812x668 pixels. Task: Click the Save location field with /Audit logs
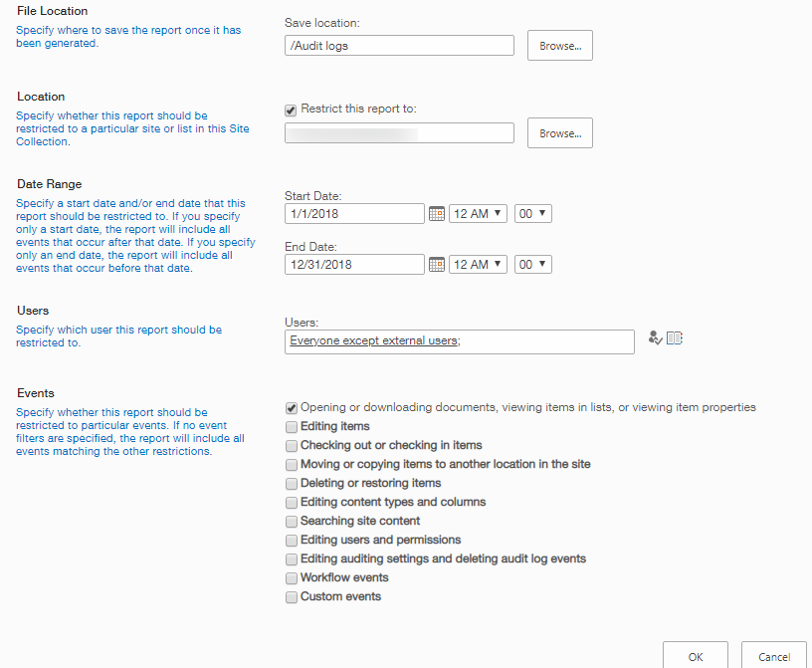tap(399, 46)
